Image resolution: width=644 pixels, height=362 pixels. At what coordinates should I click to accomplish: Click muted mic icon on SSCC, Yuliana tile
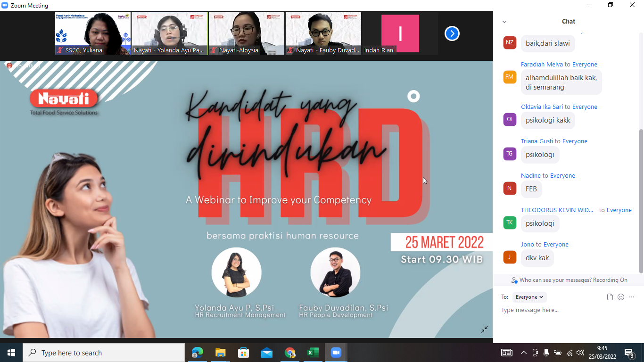pyautogui.click(x=60, y=50)
